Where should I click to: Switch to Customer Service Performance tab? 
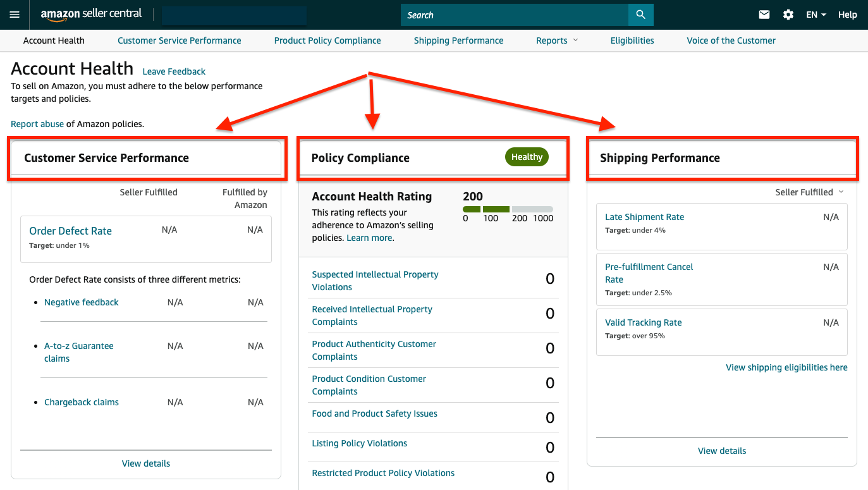coord(179,40)
